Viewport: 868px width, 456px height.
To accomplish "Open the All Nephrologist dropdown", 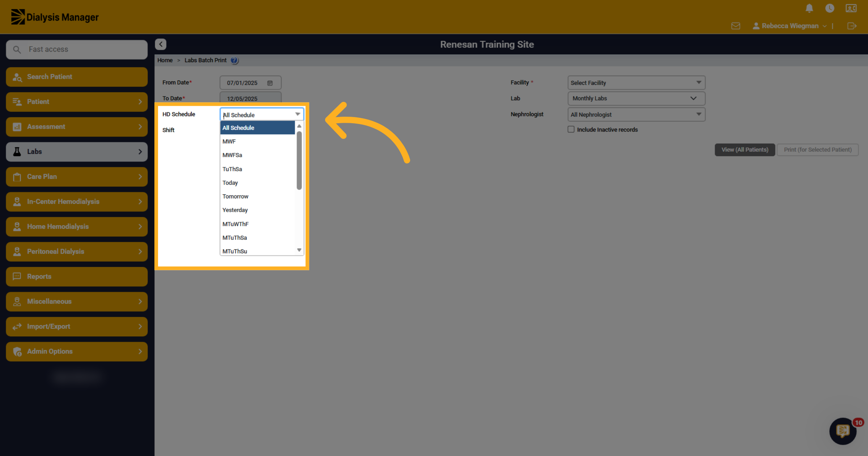I will pos(637,115).
